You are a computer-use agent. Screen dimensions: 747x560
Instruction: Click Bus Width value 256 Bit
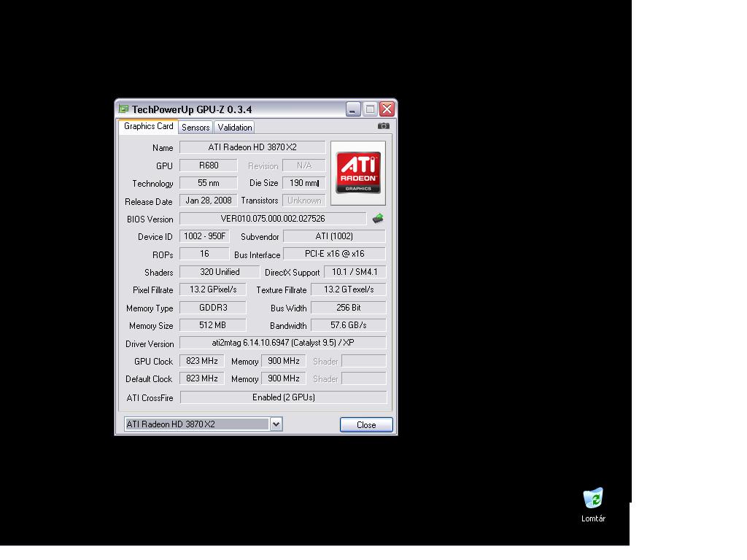point(348,308)
